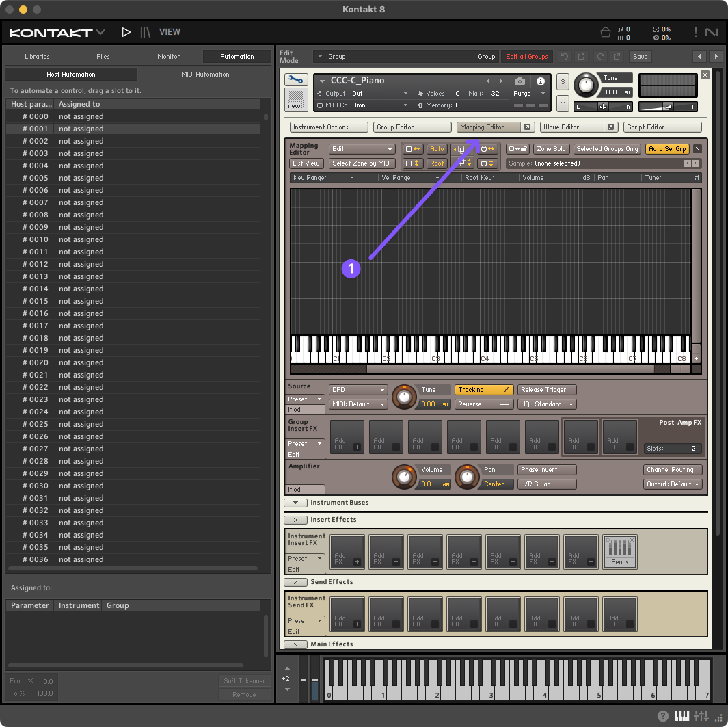Click the Sends effect slot
The height and width of the screenshot is (727, 728).
click(620, 552)
